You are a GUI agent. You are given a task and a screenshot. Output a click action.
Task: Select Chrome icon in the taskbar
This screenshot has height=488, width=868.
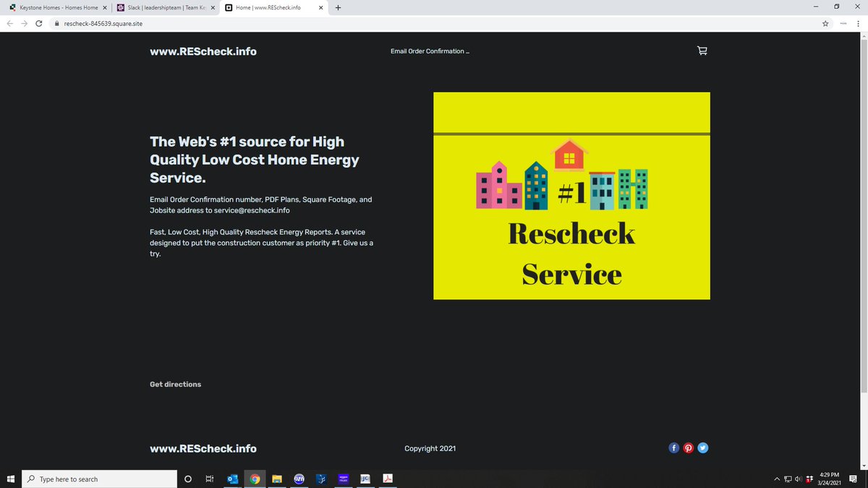(x=255, y=479)
